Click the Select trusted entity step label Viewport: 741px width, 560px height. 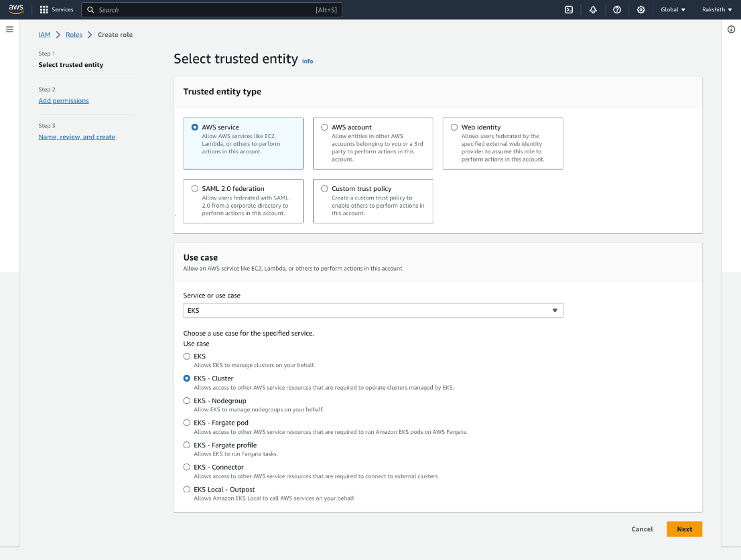pyautogui.click(x=71, y=65)
